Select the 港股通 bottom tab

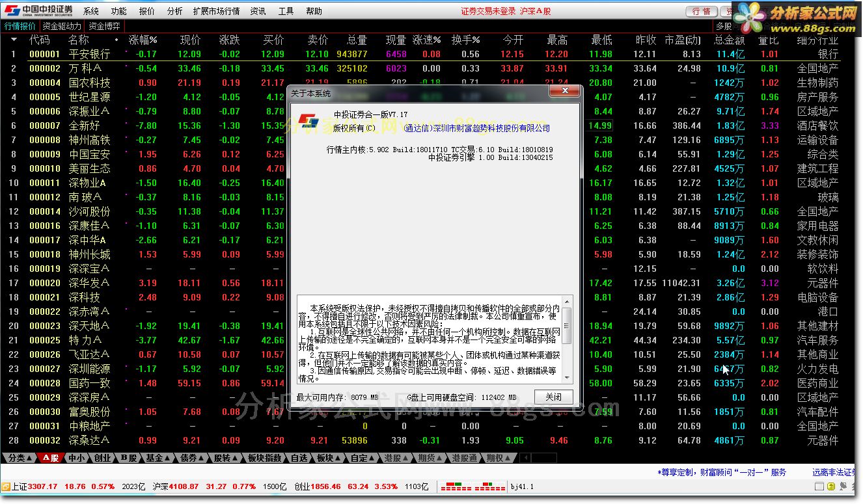(x=465, y=458)
